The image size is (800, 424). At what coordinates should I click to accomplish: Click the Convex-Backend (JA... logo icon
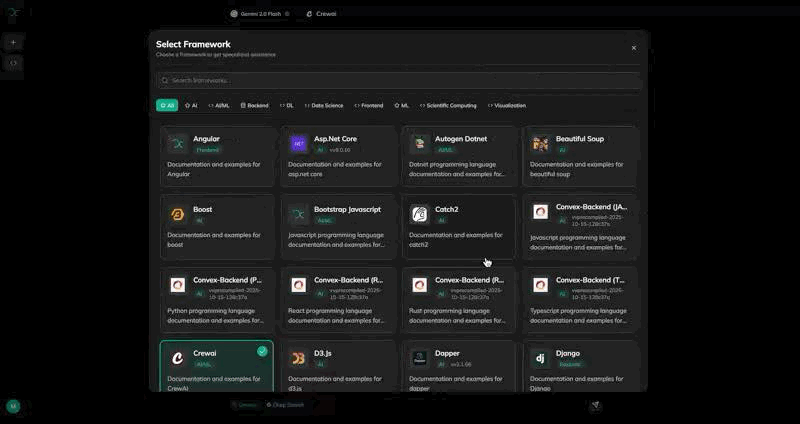540,212
